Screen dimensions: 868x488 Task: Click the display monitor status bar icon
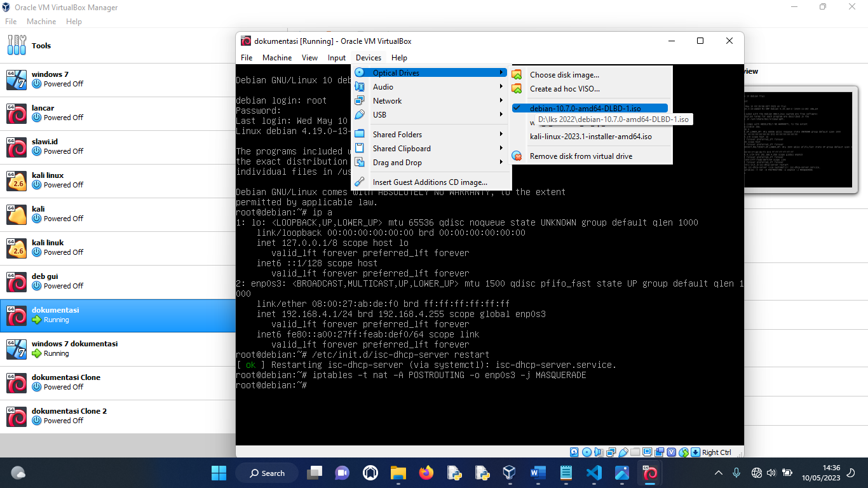647,452
